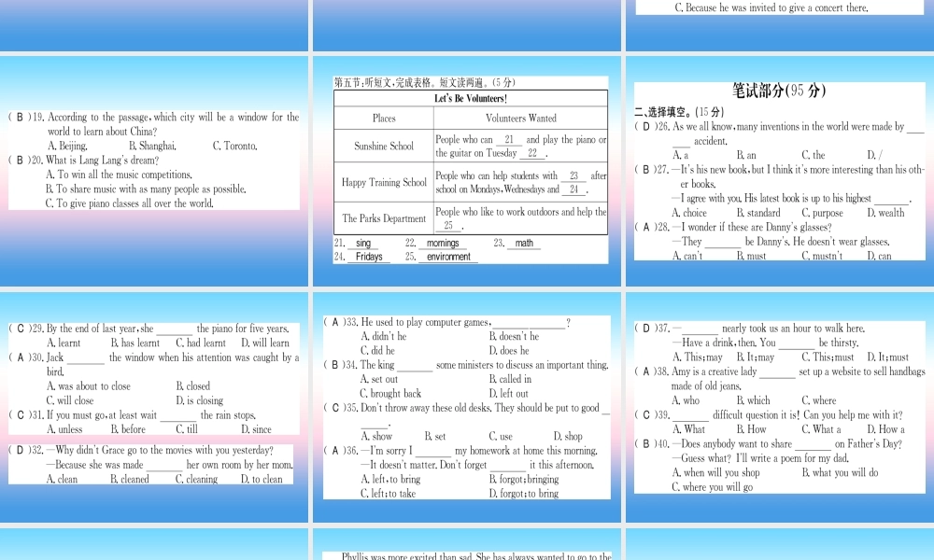Click the answer 'environment' for blank 25
Viewport: 934px width, 560px height.
coord(448,257)
